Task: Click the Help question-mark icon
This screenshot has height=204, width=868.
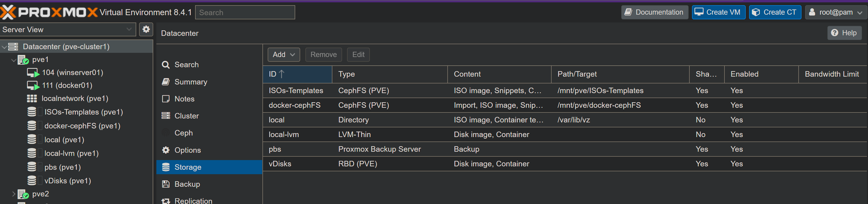Action: click(x=834, y=33)
